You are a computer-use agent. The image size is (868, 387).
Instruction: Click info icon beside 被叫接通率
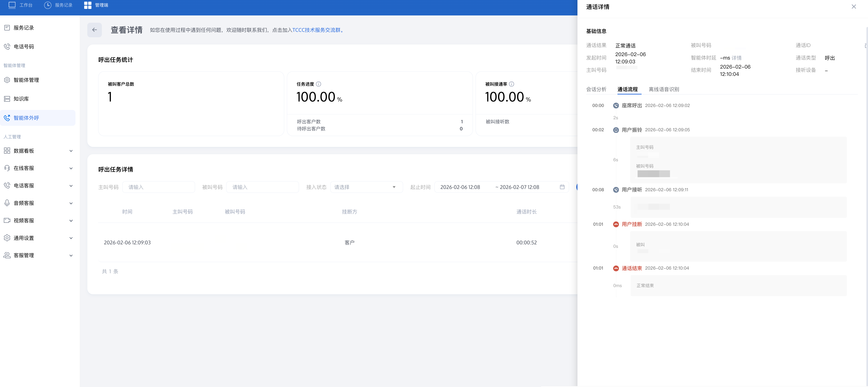point(511,84)
